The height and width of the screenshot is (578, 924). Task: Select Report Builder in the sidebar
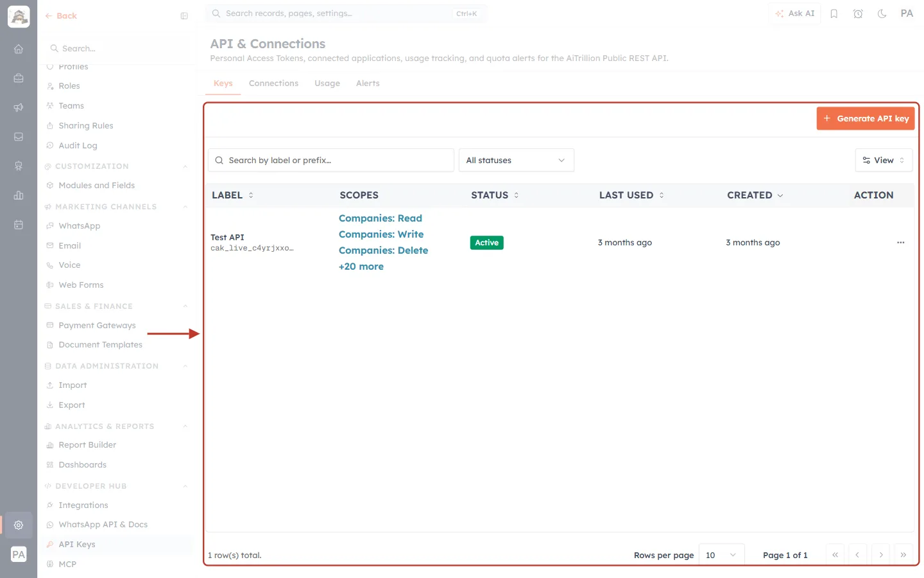[x=87, y=445]
